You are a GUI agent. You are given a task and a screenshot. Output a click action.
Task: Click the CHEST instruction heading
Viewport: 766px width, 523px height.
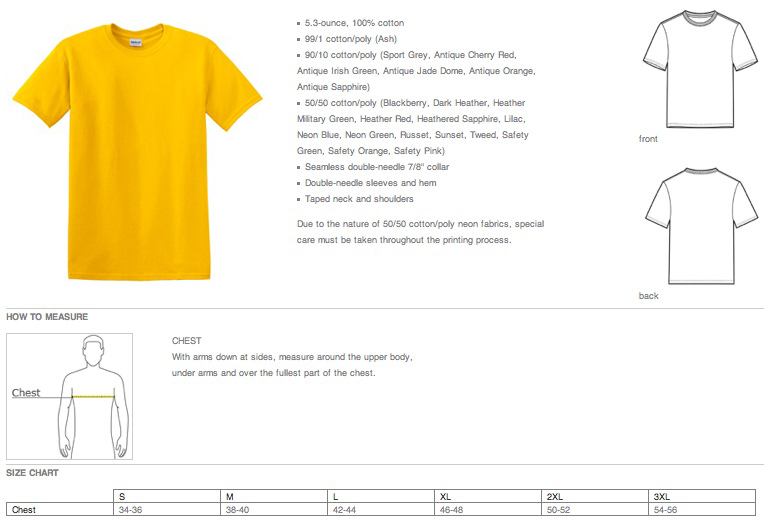187,340
